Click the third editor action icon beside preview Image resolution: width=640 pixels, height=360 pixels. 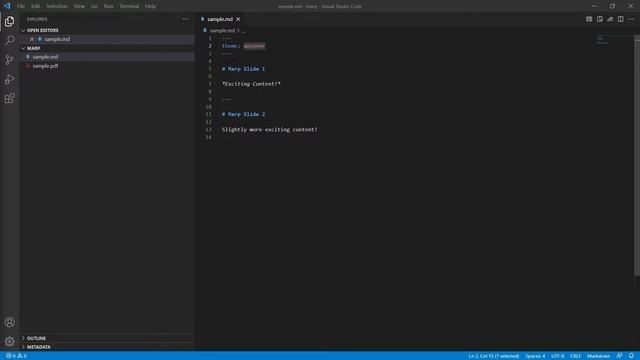(610, 19)
